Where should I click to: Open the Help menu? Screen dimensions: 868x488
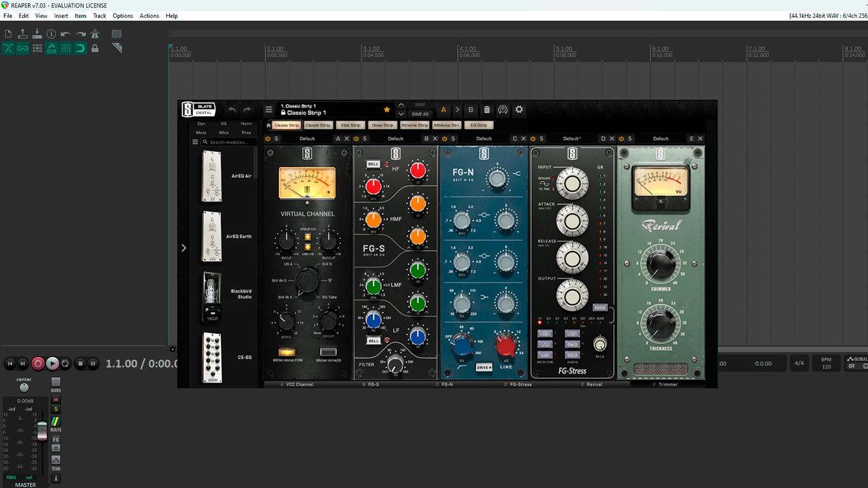[172, 16]
